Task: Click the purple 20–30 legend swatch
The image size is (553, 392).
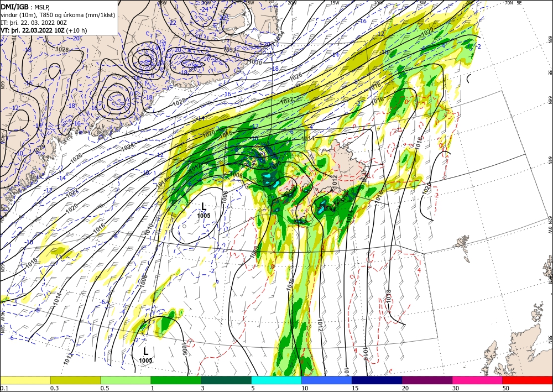Action: 427,380
